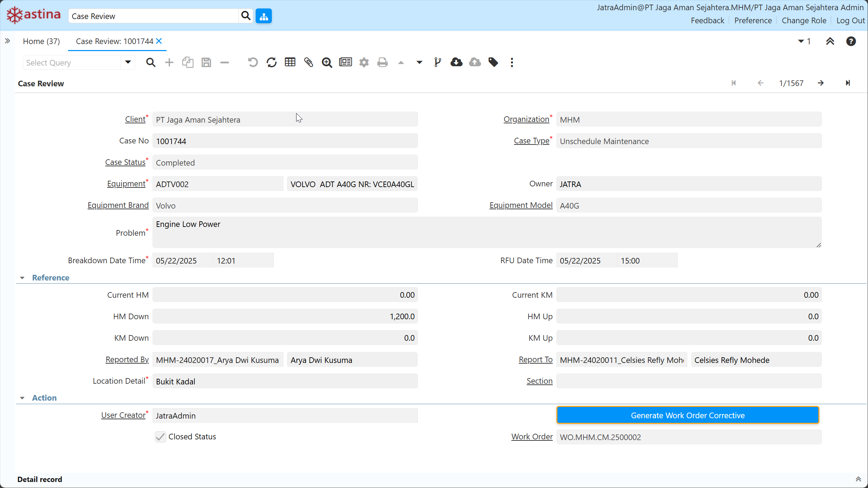
Task: Expand the Detail record panel
Action: click(x=858, y=479)
